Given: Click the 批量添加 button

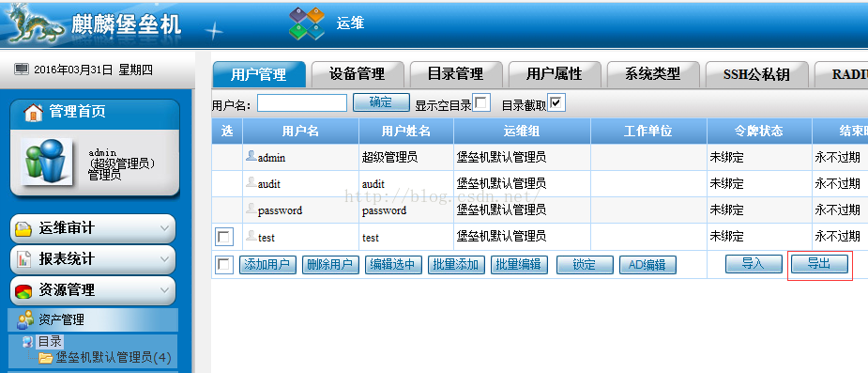Looking at the screenshot, I should coord(457,265).
